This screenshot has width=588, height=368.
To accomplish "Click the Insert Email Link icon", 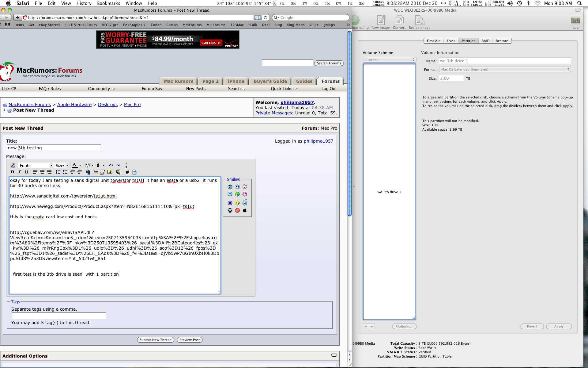I will coord(103,172).
